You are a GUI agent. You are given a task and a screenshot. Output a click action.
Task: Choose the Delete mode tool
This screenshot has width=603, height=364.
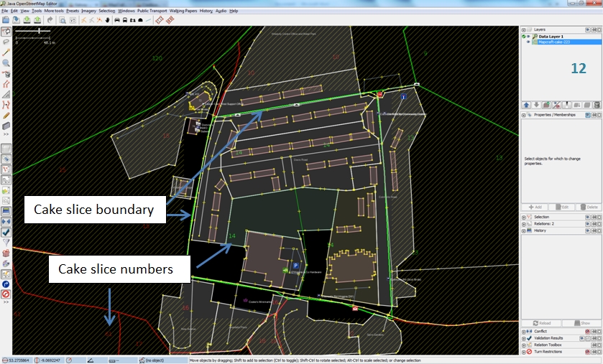pyautogui.click(x=6, y=74)
